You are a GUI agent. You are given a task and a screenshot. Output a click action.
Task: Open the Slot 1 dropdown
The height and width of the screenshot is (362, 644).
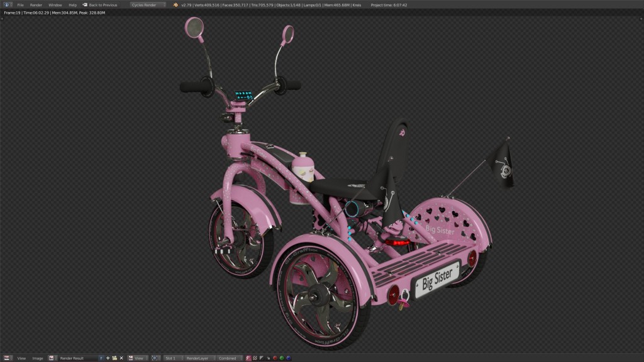[171, 357]
